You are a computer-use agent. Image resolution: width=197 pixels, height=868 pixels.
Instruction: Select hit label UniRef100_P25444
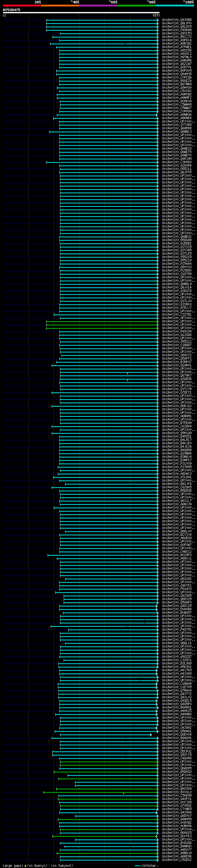click(x=177, y=264)
